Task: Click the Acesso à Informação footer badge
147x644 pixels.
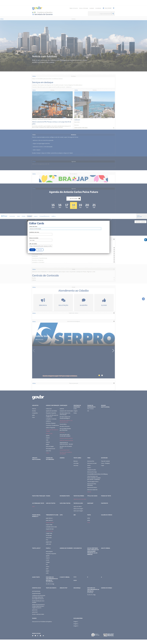Action: coord(95,635)
